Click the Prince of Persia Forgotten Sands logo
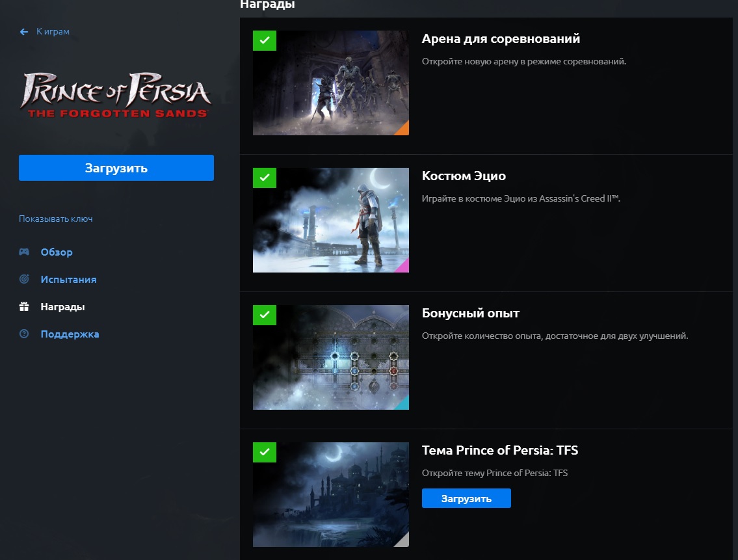 [115, 95]
